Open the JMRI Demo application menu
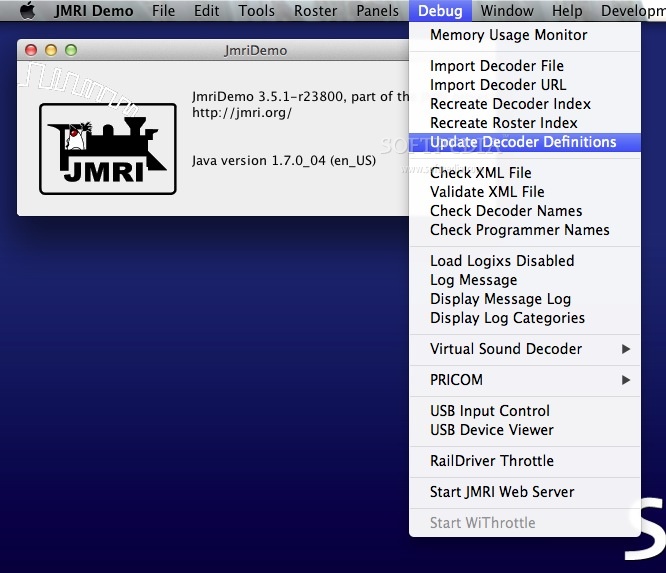The width and height of the screenshot is (666, 573). [93, 11]
